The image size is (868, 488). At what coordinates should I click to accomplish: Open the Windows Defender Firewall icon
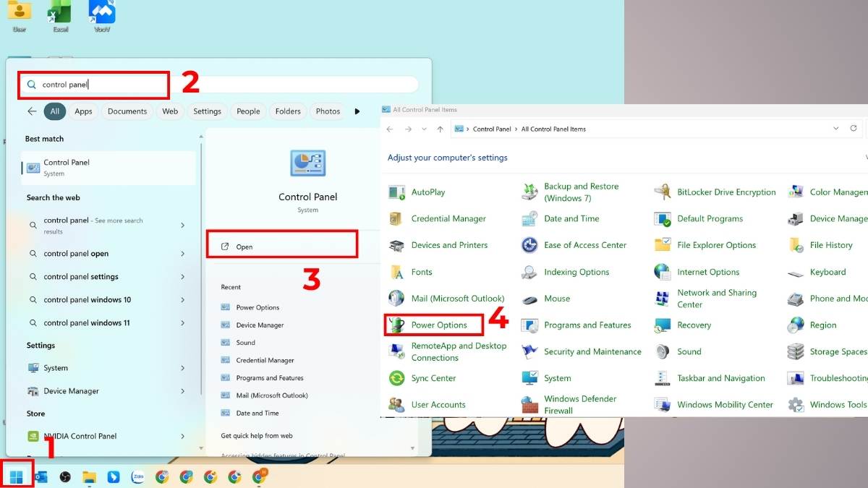pyautogui.click(x=529, y=404)
